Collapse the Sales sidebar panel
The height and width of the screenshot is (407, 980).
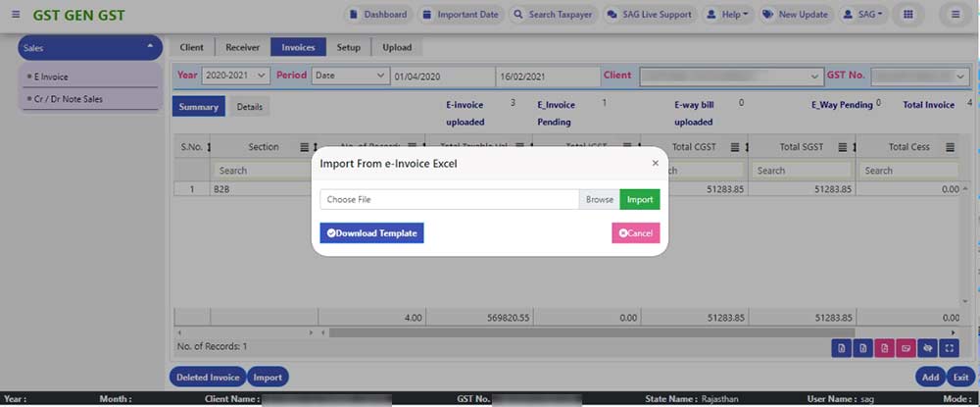(150, 46)
